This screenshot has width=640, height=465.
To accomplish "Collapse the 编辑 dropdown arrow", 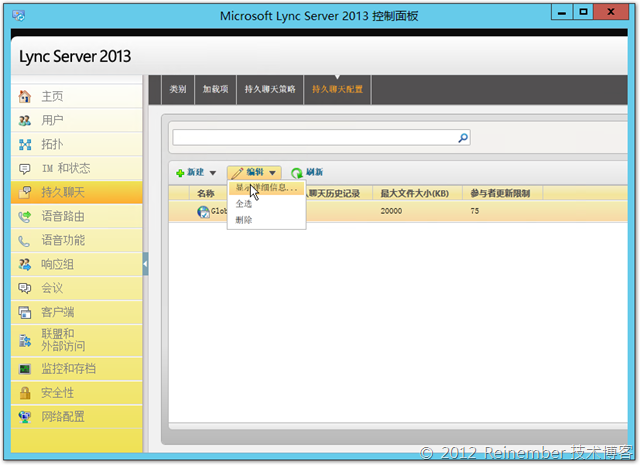I will [x=272, y=173].
